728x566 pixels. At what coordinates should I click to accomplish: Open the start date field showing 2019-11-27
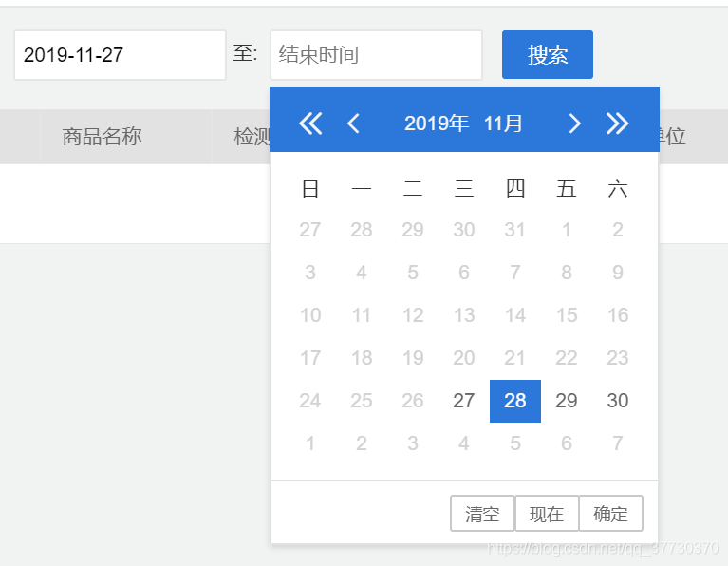pyautogui.click(x=120, y=55)
